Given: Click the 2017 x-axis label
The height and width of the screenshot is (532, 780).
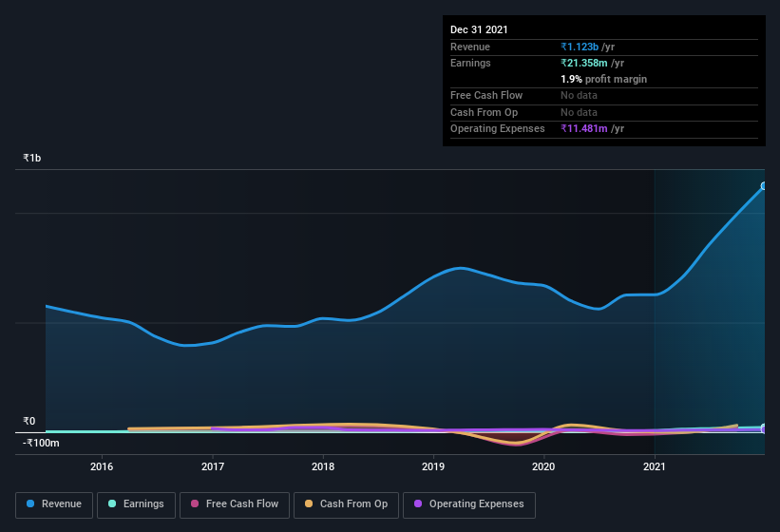Looking at the screenshot, I should (x=213, y=466).
